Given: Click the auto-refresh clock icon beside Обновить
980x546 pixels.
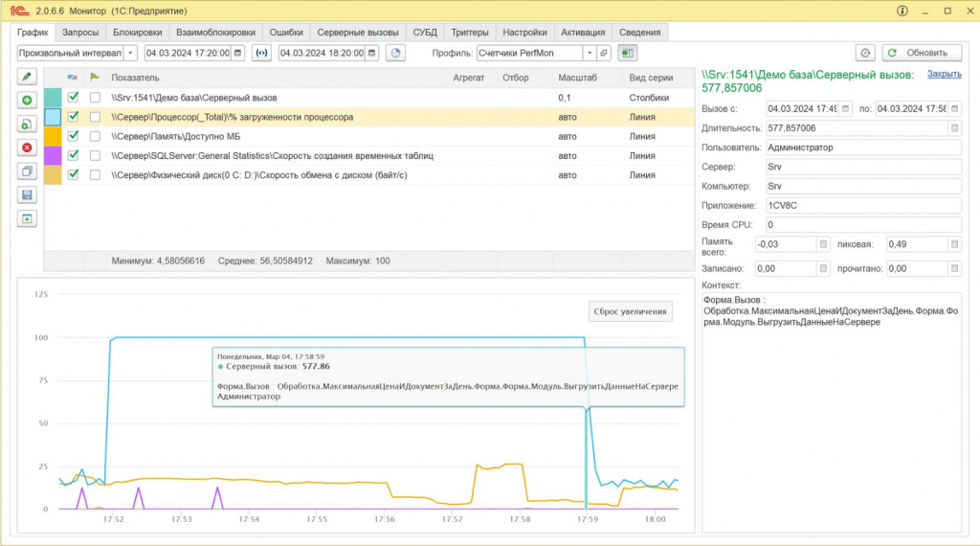Looking at the screenshot, I should [865, 53].
